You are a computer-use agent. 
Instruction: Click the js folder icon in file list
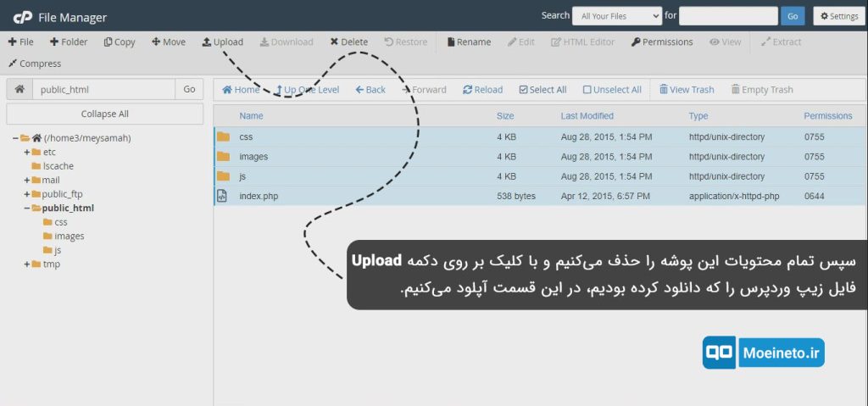(223, 176)
